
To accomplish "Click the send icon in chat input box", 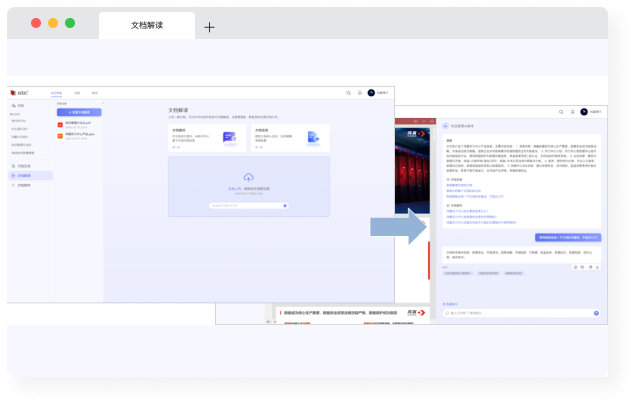I will [x=596, y=313].
